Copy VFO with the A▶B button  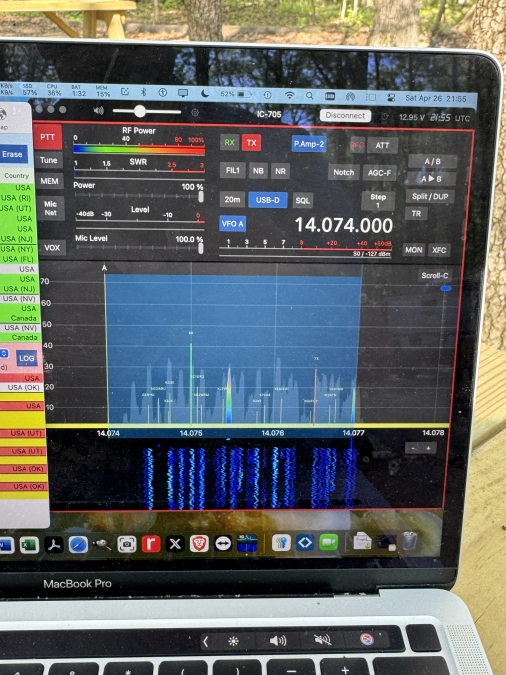pos(431,179)
